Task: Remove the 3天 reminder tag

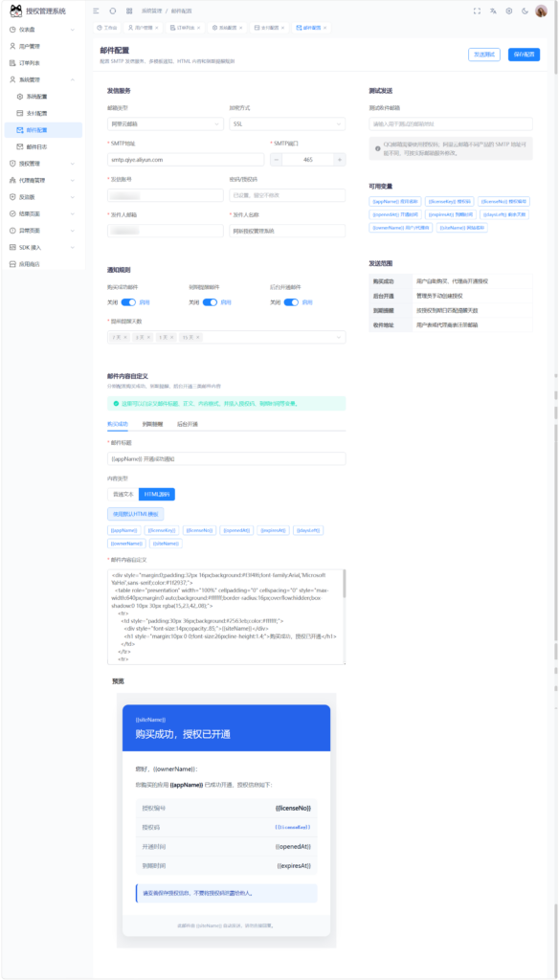Action: (148, 338)
